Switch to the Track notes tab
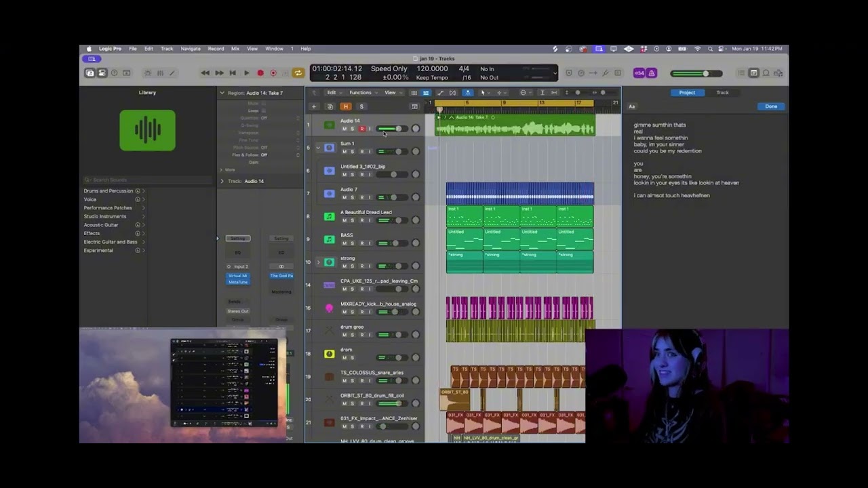 pyautogui.click(x=722, y=93)
